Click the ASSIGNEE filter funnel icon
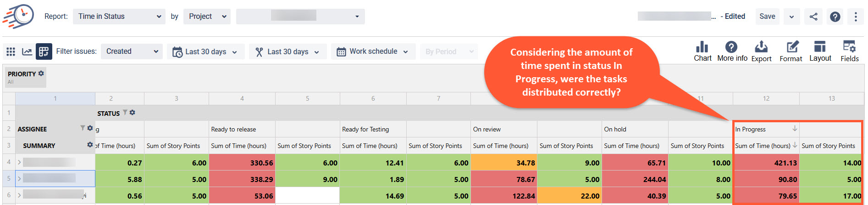 (83, 128)
